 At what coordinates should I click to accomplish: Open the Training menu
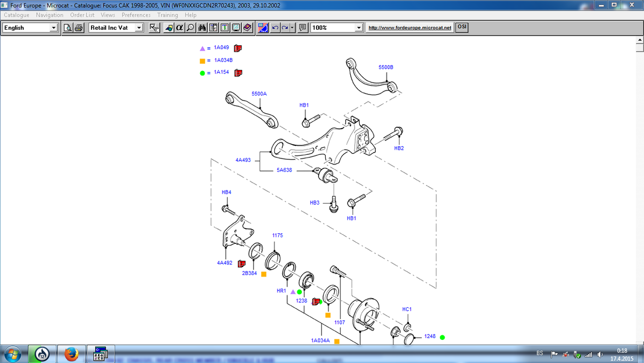click(x=168, y=15)
